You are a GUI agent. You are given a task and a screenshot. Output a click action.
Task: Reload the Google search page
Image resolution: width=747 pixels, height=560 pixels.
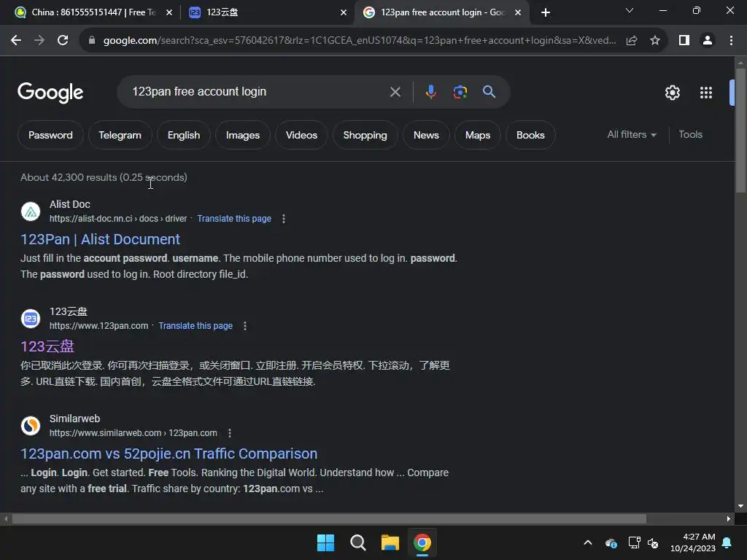coord(63,41)
